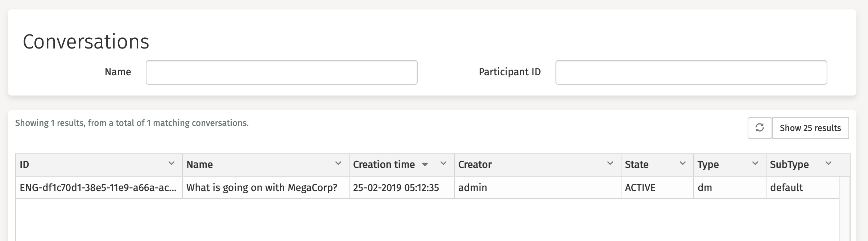Click Show 25 results button
The image size is (868, 241).
tap(810, 128)
